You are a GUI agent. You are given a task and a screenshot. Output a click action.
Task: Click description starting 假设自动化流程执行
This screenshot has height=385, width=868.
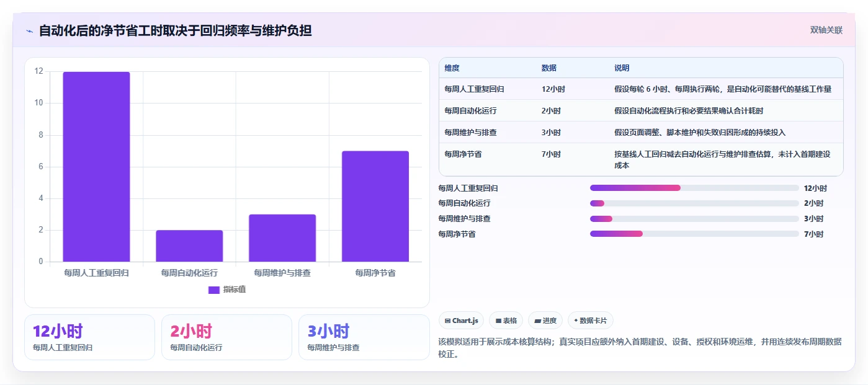click(689, 111)
